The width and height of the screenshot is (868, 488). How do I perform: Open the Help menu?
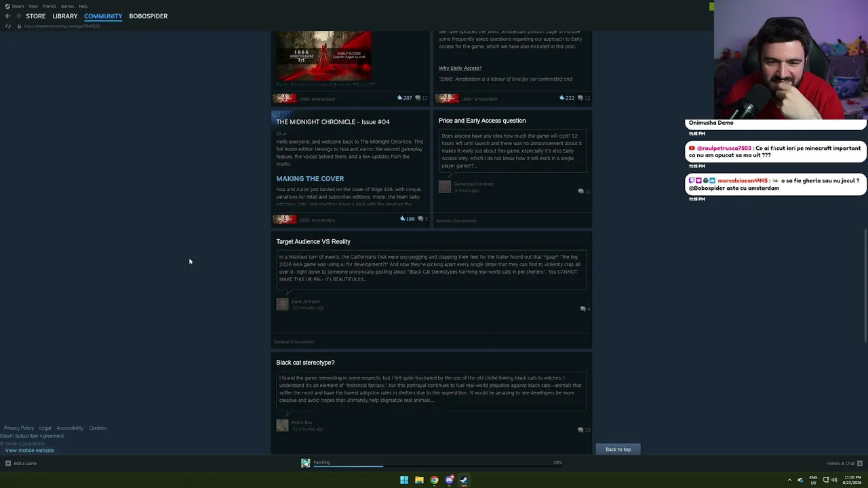click(x=83, y=6)
